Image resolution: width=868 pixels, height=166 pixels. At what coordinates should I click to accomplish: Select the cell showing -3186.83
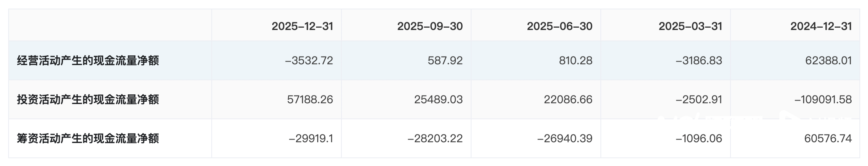[x=699, y=61]
